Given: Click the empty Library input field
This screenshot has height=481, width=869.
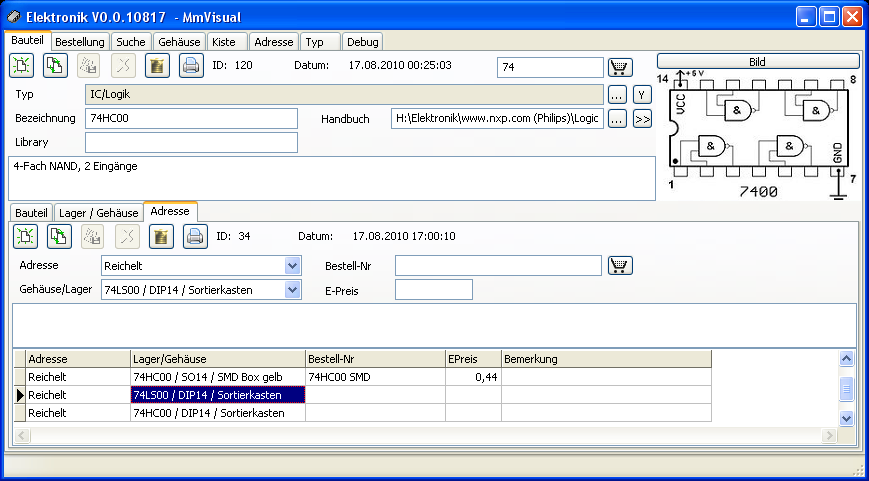Looking at the screenshot, I should pos(191,142).
